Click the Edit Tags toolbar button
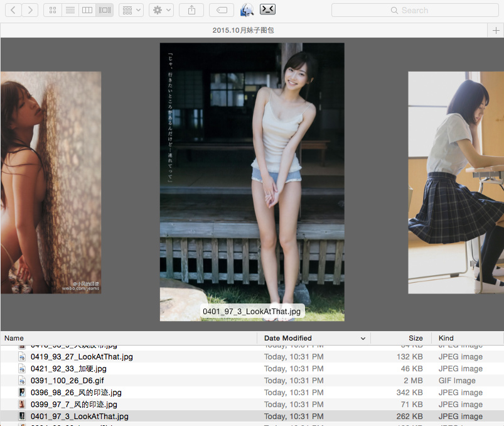 (222, 10)
